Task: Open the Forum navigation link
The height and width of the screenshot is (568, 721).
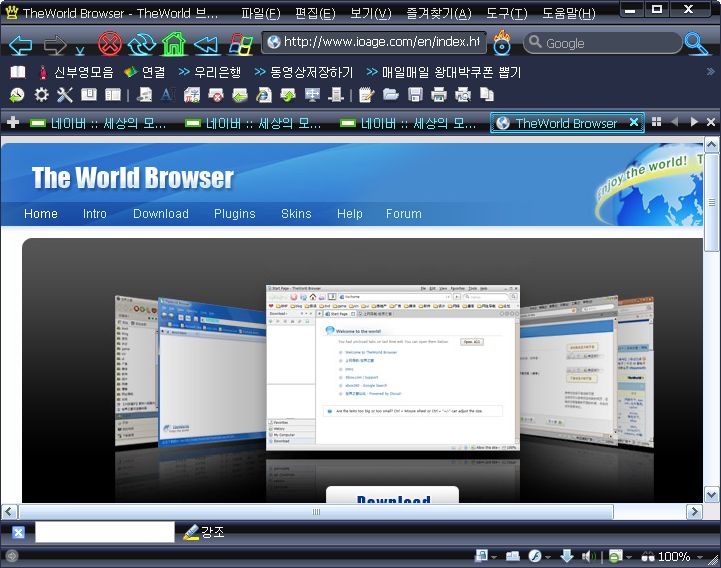Action: coord(404,214)
